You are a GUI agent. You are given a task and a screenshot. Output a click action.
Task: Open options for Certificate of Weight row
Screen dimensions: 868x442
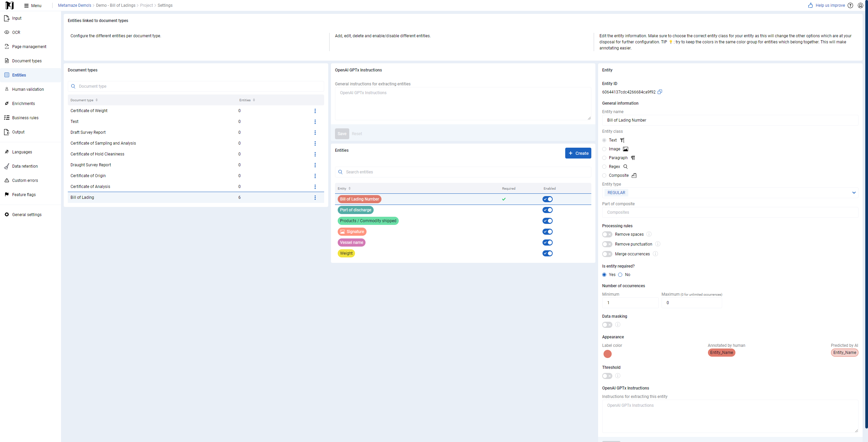315,111
